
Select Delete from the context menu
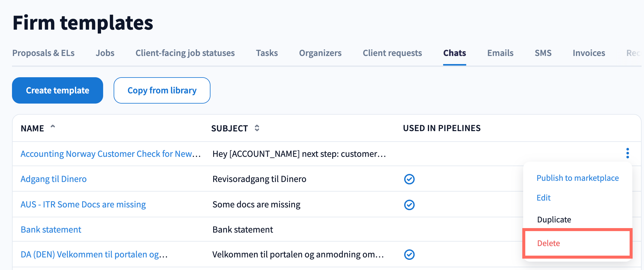click(x=548, y=243)
